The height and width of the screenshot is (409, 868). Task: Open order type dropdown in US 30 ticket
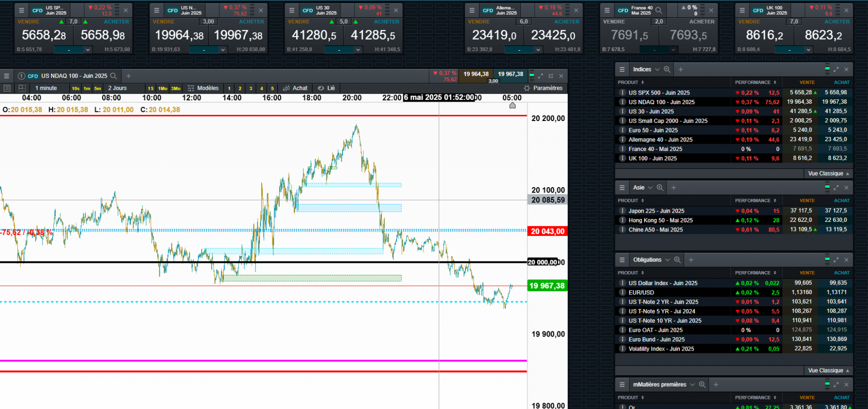343,50
